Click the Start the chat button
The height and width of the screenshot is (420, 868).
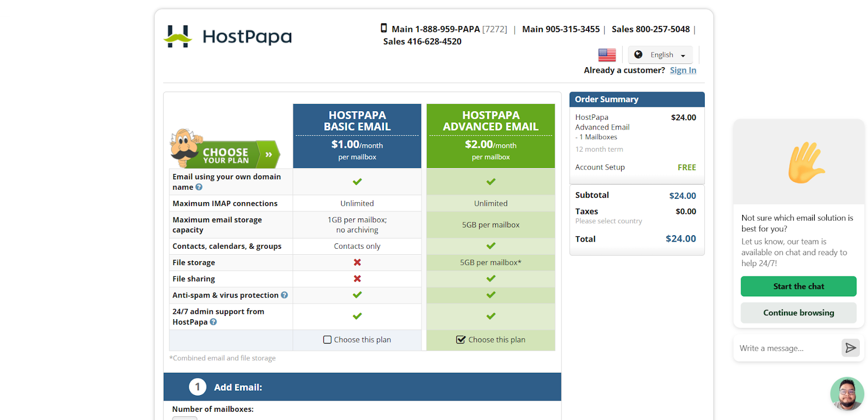tap(799, 286)
